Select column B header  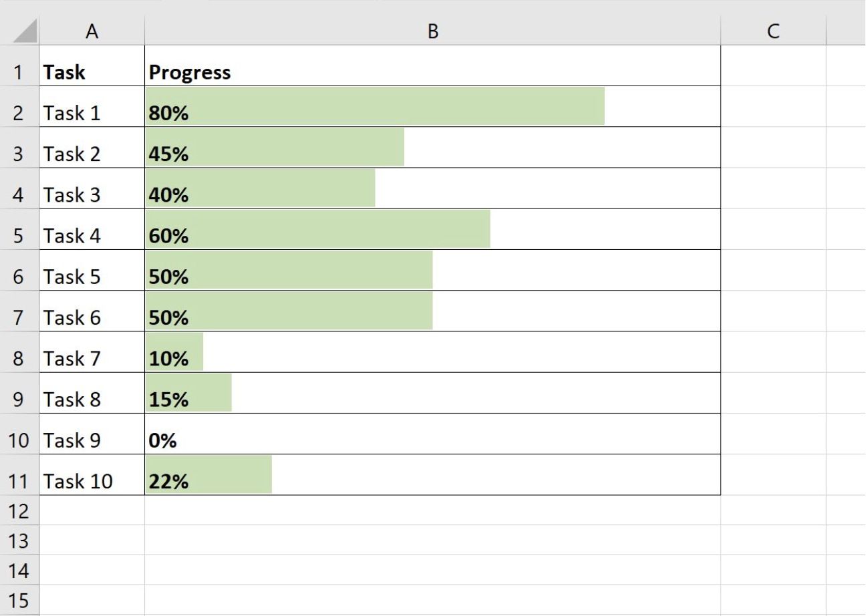[x=432, y=31]
